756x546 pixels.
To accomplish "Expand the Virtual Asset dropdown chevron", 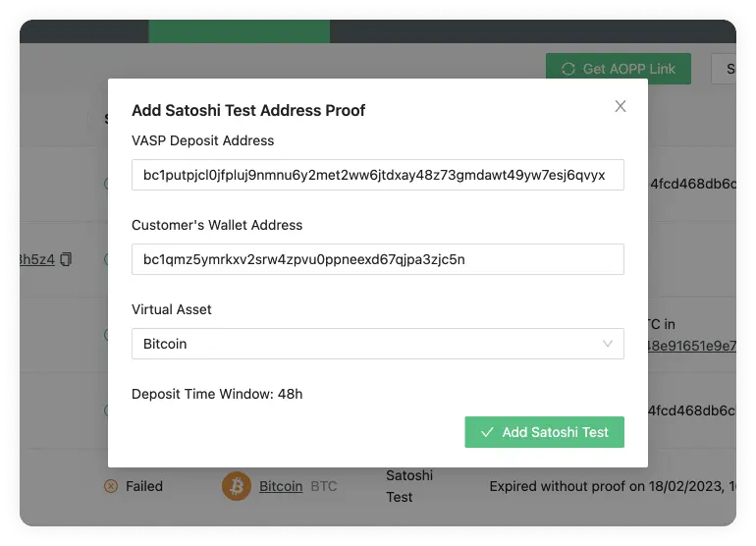I will tap(608, 344).
